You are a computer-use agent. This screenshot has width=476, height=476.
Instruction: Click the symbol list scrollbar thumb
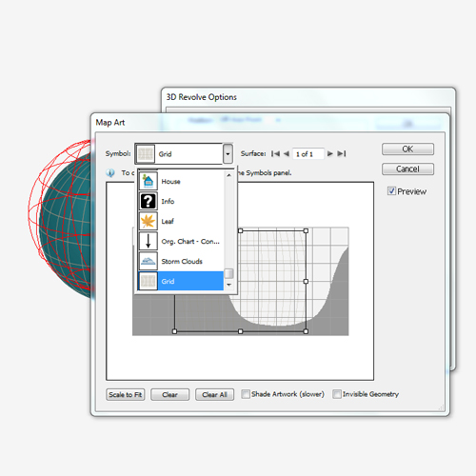point(228,273)
